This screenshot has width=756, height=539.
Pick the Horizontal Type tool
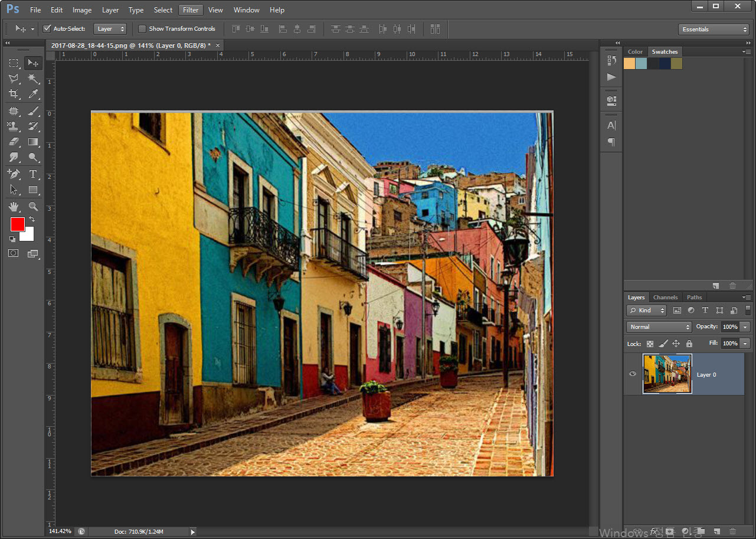point(33,174)
